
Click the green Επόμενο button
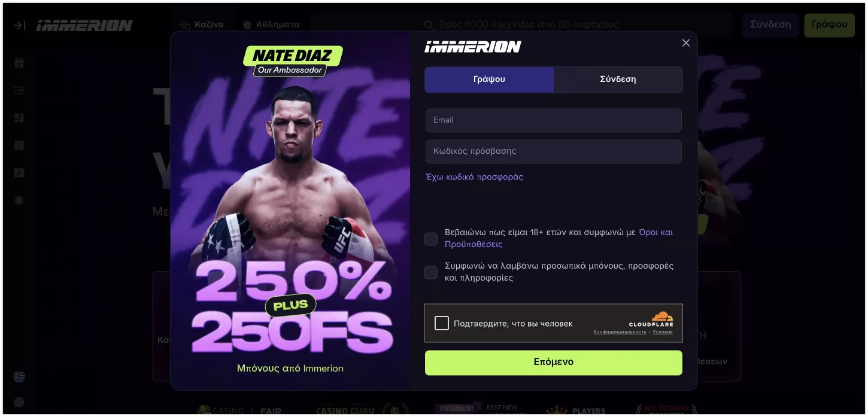click(554, 363)
